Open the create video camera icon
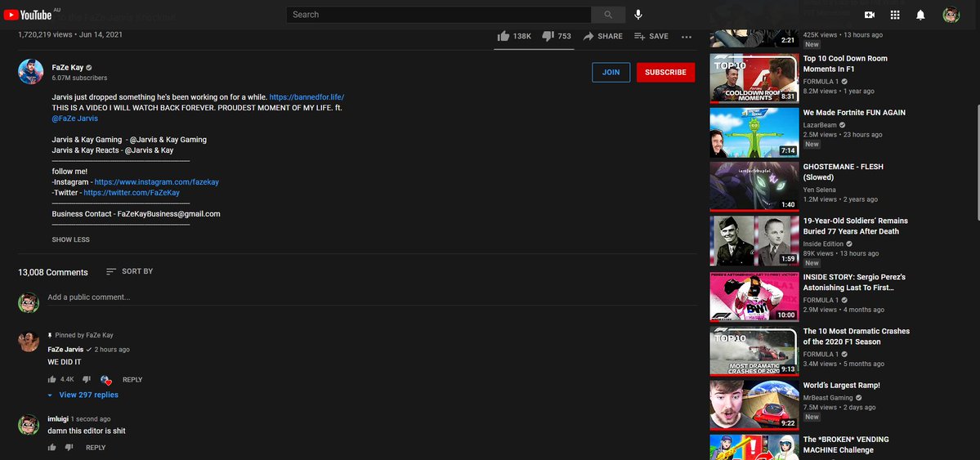The image size is (980, 460). pyautogui.click(x=869, y=15)
